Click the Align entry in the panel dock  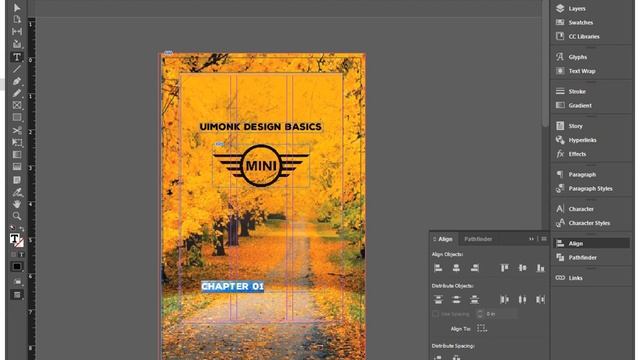point(591,244)
